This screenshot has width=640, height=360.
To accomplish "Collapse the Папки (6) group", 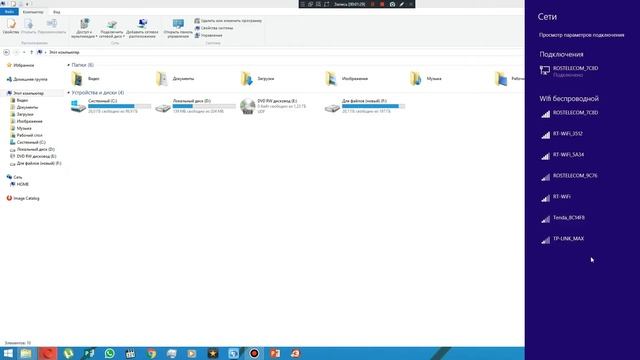I will coord(69,65).
